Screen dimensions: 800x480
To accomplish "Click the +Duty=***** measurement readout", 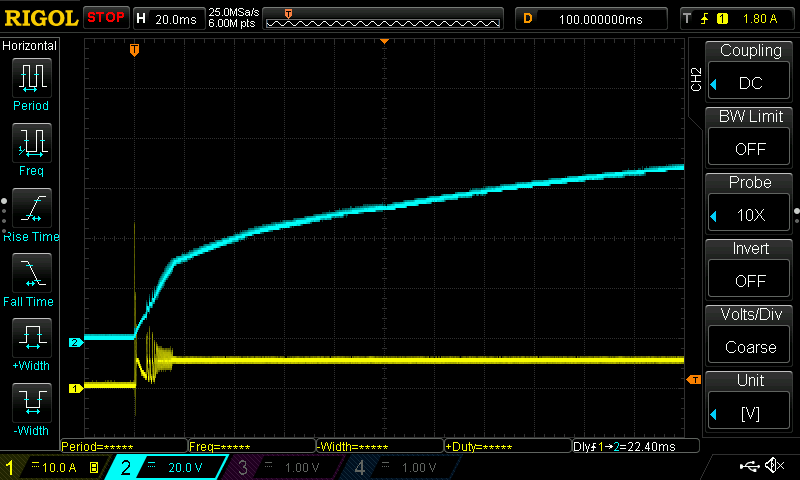I will point(508,446).
